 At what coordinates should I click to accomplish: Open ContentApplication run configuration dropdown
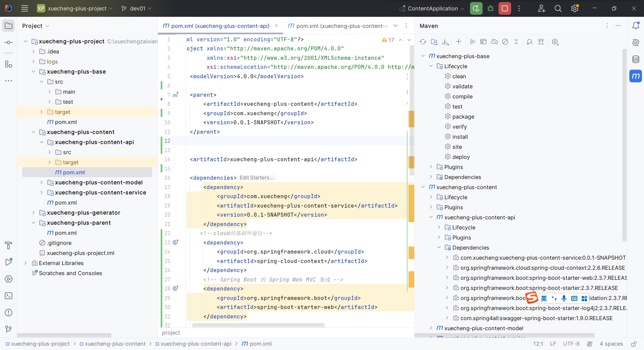pos(432,8)
